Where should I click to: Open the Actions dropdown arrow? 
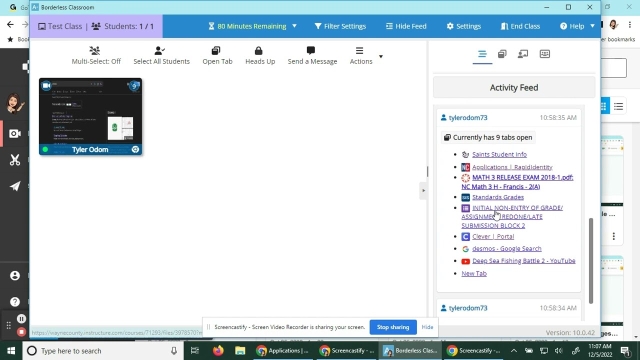pos(380,57)
